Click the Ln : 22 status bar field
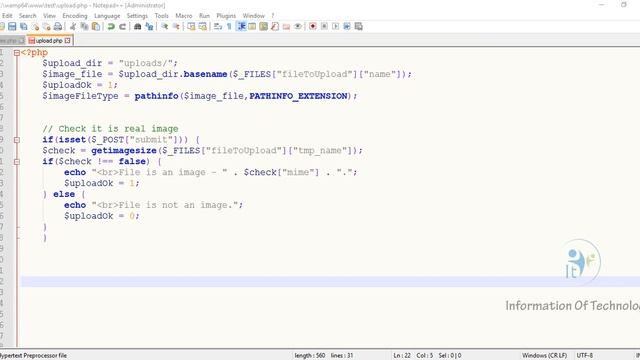 pos(402,356)
